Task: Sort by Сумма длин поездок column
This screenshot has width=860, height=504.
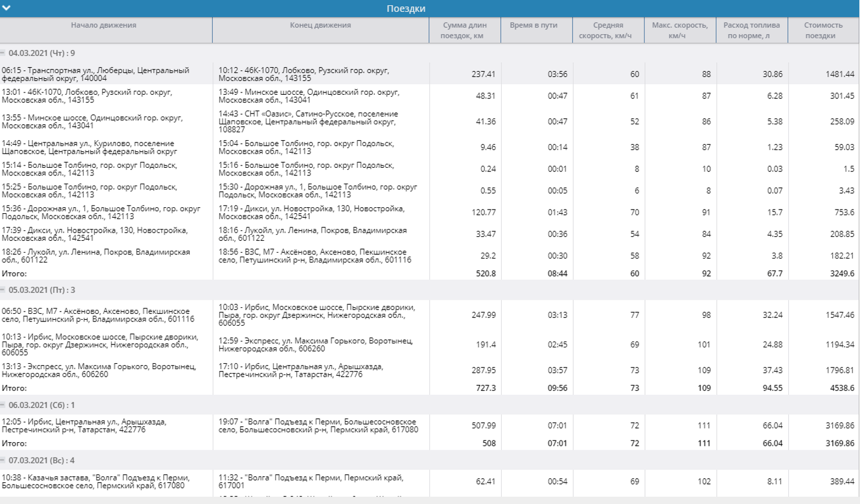Action: pyautogui.click(x=465, y=31)
